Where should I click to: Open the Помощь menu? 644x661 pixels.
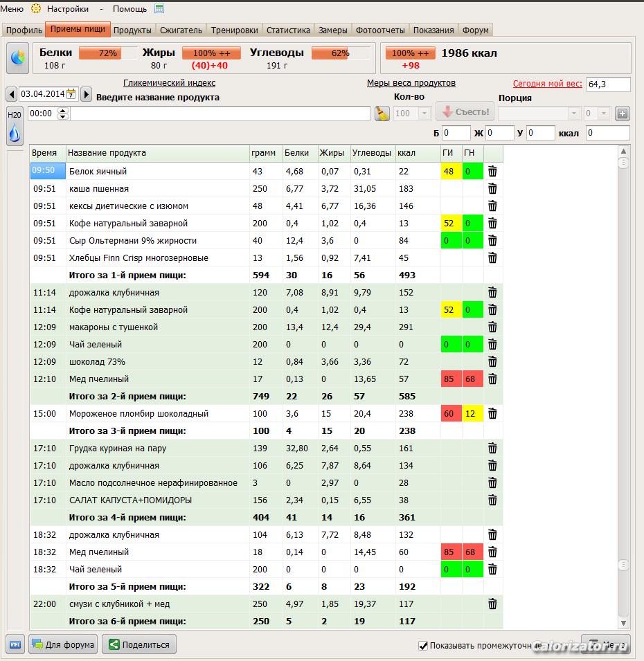pyautogui.click(x=129, y=8)
